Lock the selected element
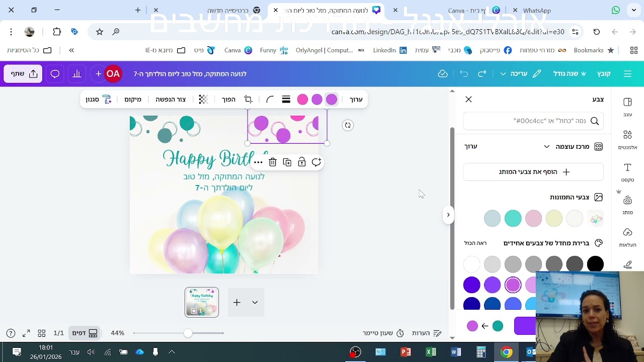The height and width of the screenshot is (362, 644). [302, 162]
